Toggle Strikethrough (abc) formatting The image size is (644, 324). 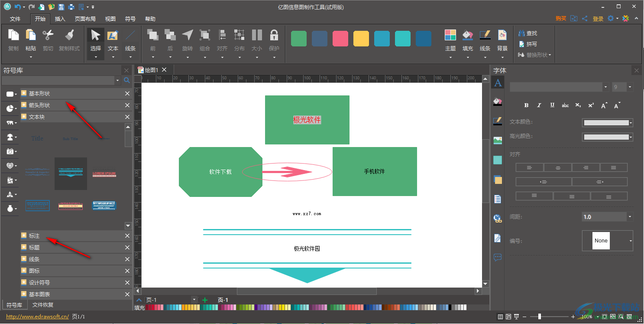click(x=565, y=105)
